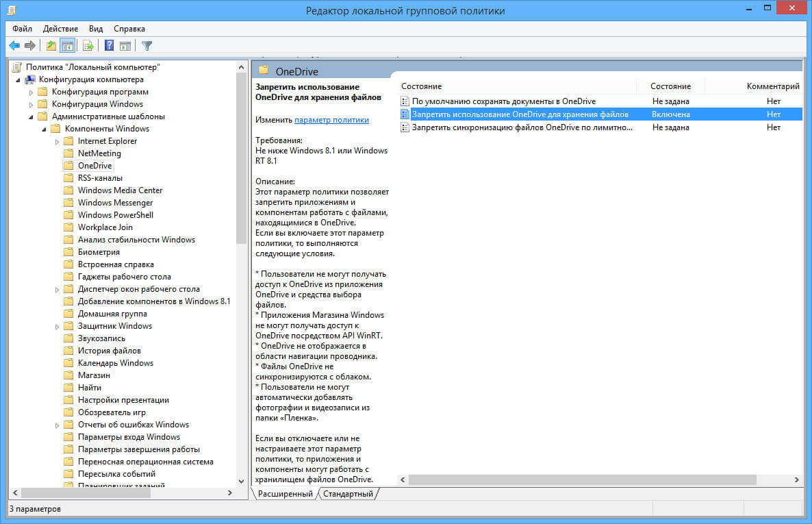The image size is (812, 524).
Task: Collapse the Конфигурация компьютера tree node
Action: (18, 80)
